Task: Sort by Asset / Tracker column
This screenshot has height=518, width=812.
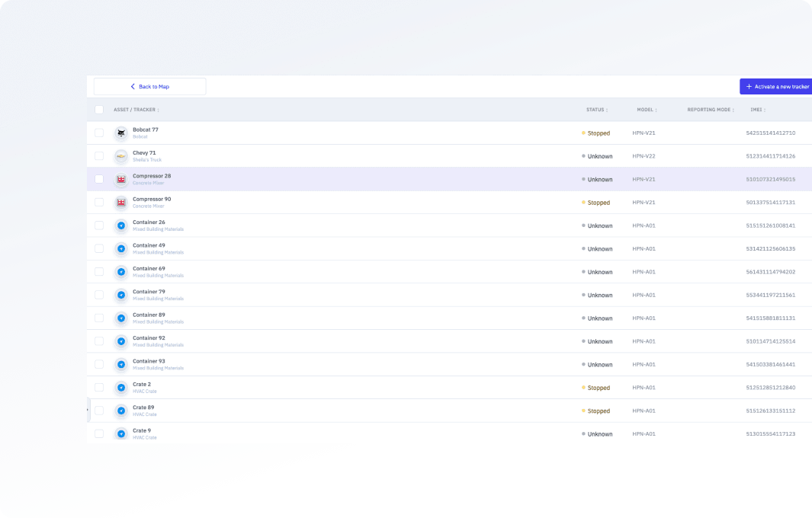Action: pyautogui.click(x=136, y=110)
